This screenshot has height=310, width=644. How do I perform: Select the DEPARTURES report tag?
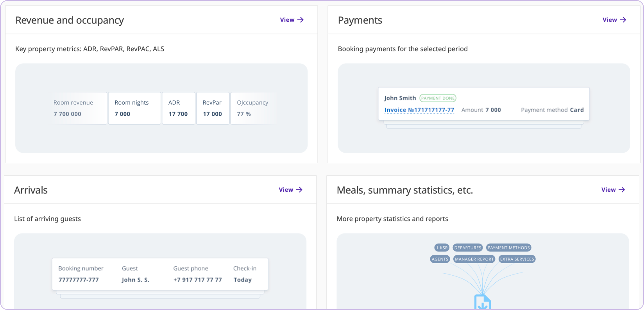click(468, 248)
